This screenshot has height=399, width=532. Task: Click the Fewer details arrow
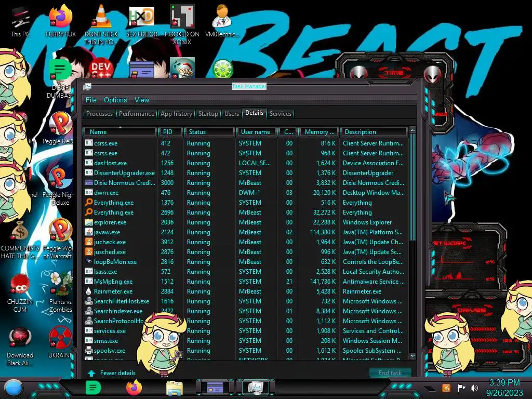coord(91,373)
